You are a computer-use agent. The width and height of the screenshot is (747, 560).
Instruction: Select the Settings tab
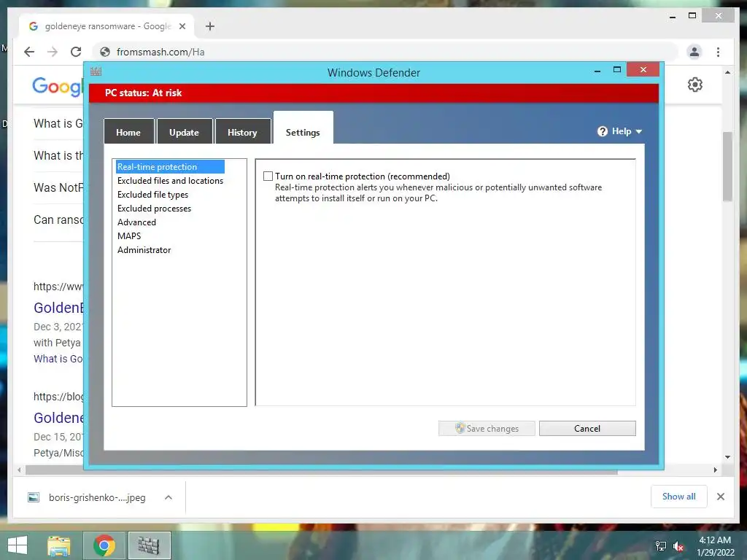tap(303, 128)
